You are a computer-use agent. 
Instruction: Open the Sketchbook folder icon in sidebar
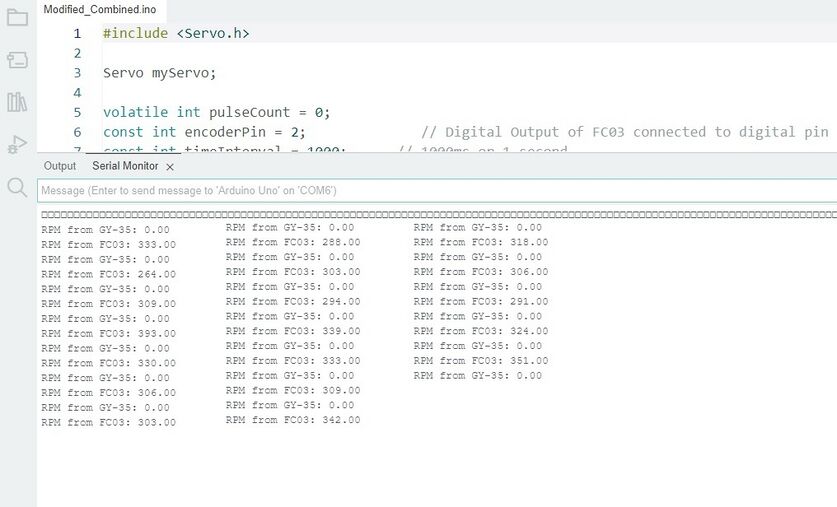pyautogui.click(x=17, y=17)
